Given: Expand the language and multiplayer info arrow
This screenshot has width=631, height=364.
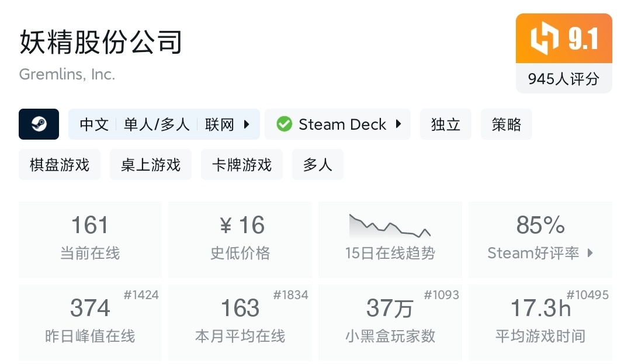Looking at the screenshot, I should pyautogui.click(x=247, y=124).
